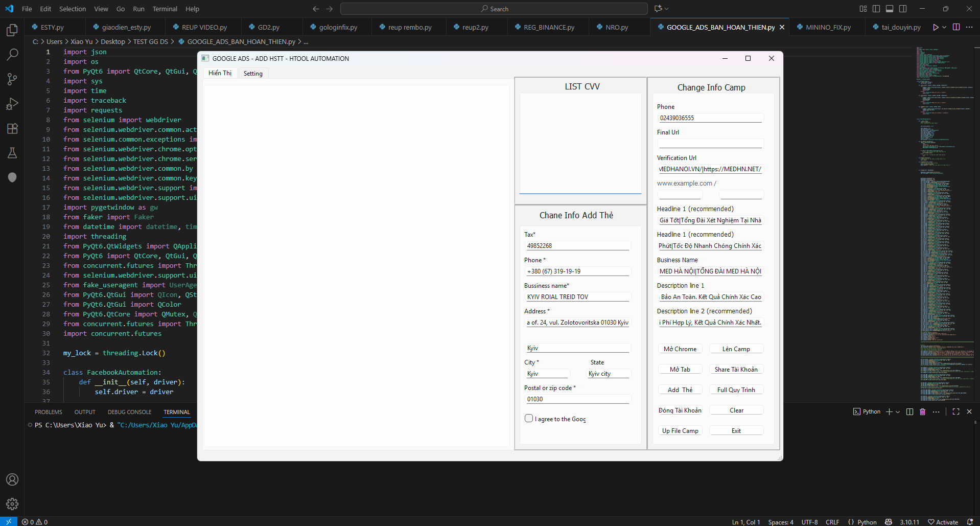Open the Extensions view
The height and width of the screenshot is (526, 980).
[12, 128]
